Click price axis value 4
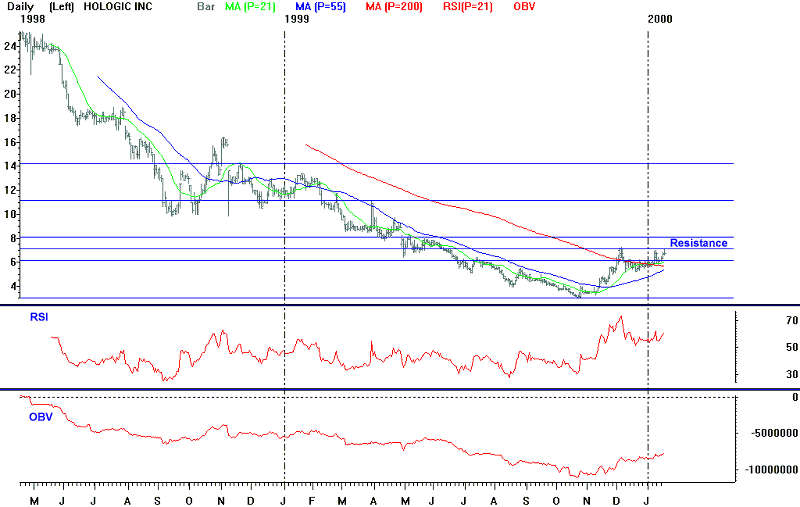Screen dimensions: 800x507 pyautogui.click(x=13, y=286)
